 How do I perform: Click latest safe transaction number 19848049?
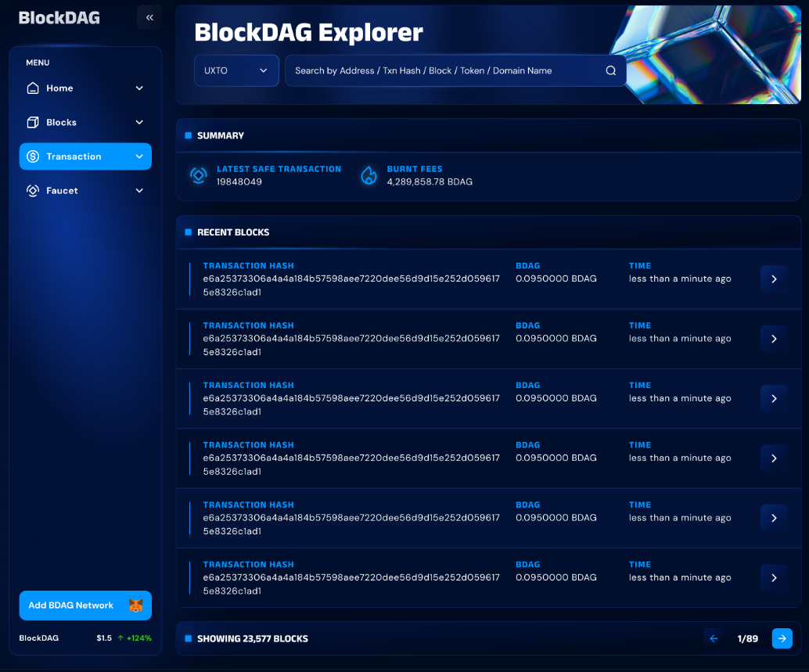[239, 182]
